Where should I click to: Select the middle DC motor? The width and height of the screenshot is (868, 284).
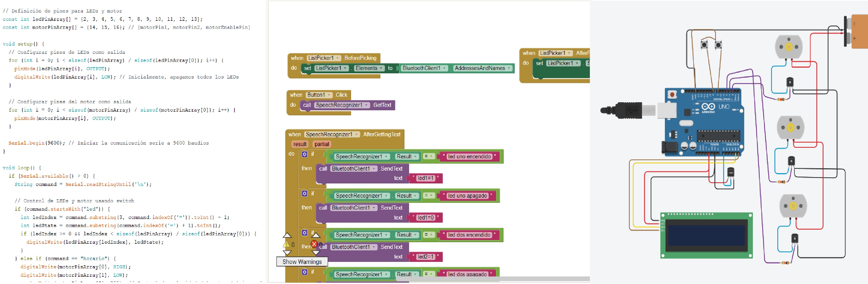pyautogui.click(x=790, y=127)
